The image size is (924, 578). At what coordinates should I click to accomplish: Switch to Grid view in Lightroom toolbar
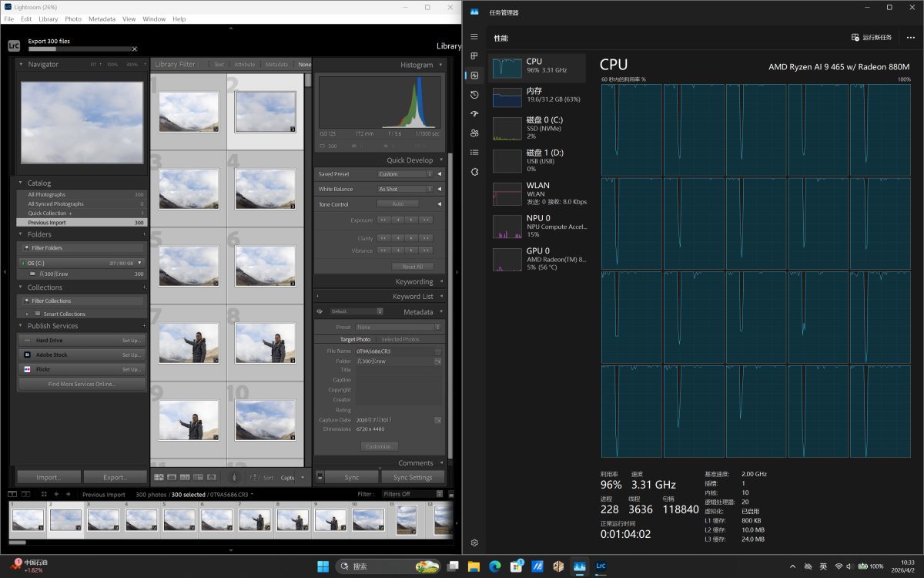pyautogui.click(x=159, y=477)
